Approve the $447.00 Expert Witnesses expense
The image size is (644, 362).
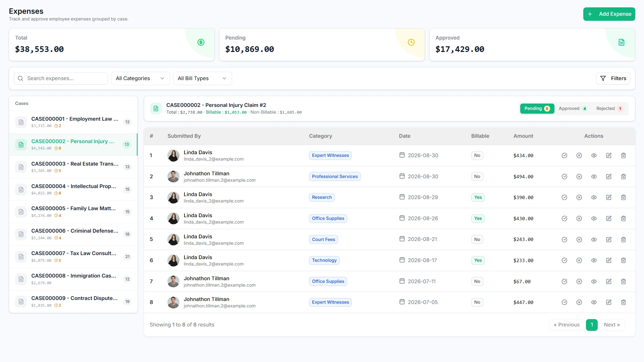click(x=565, y=302)
